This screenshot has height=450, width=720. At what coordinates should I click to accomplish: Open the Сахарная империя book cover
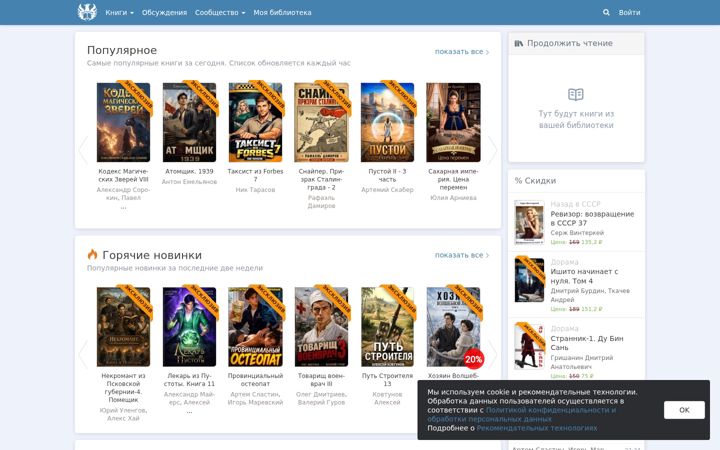[453, 122]
